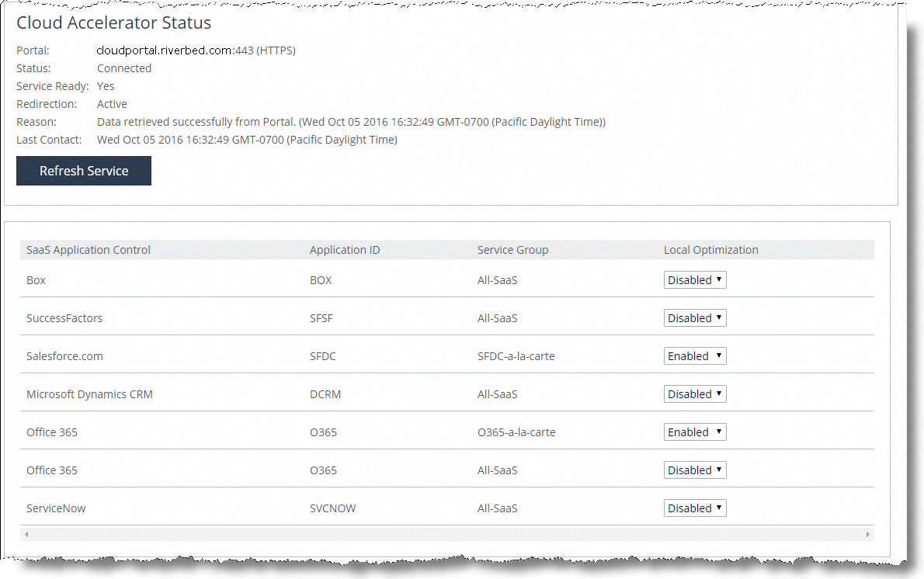Open Local Optimization dropdown for Box

(695, 279)
